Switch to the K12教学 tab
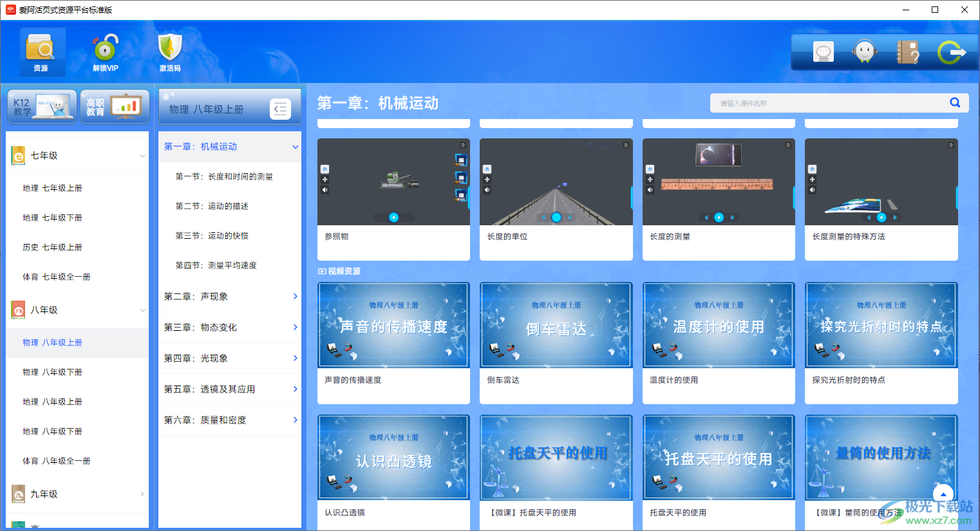Image resolution: width=980 pixels, height=531 pixels. point(41,106)
